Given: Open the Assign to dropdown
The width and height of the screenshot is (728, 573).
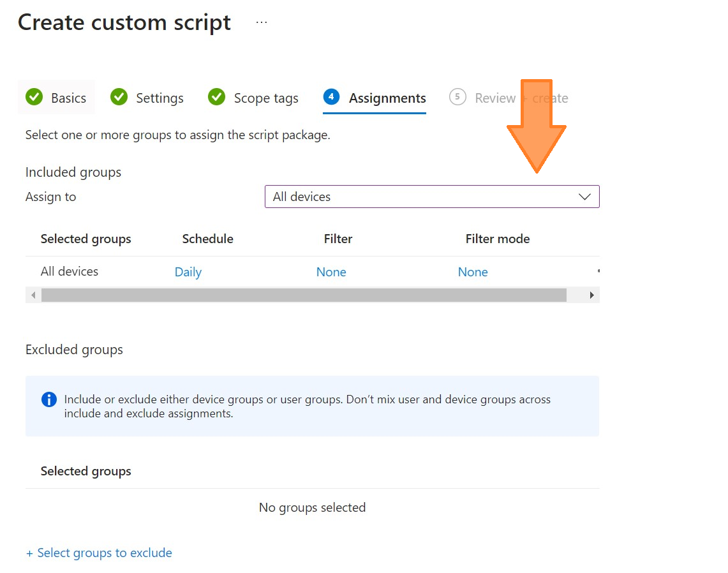Looking at the screenshot, I should (x=432, y=197).
